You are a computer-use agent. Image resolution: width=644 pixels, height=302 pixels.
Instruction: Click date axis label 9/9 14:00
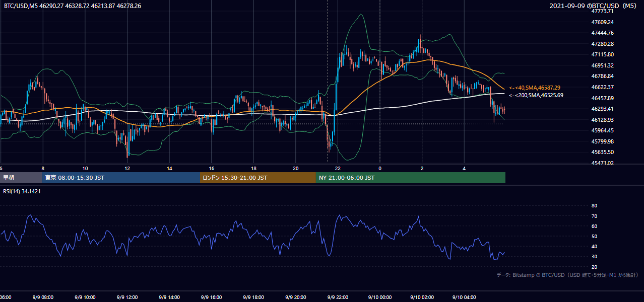click(x=169, y=297)
